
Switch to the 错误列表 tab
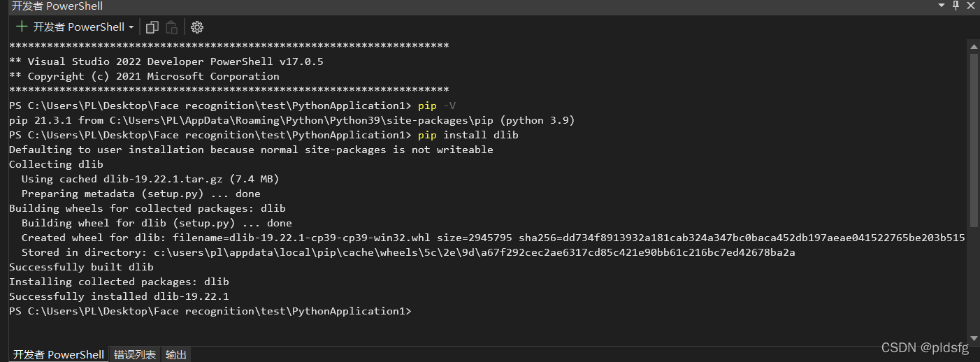click(135, 354)
